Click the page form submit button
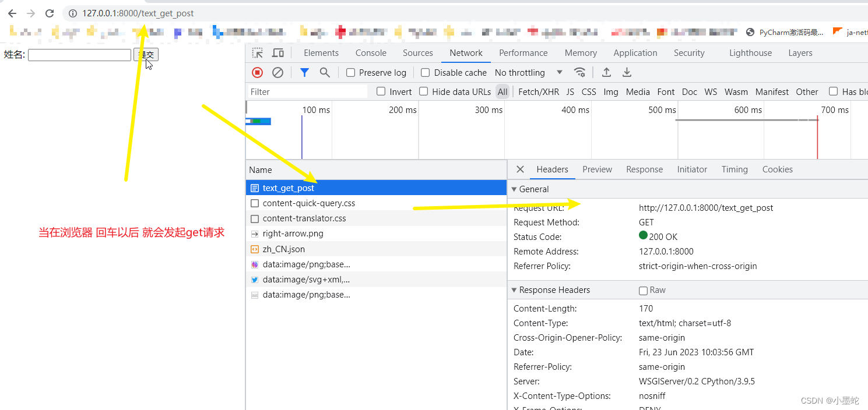The image size is (868, 410). pyautogui.click(x=146, y=55)
